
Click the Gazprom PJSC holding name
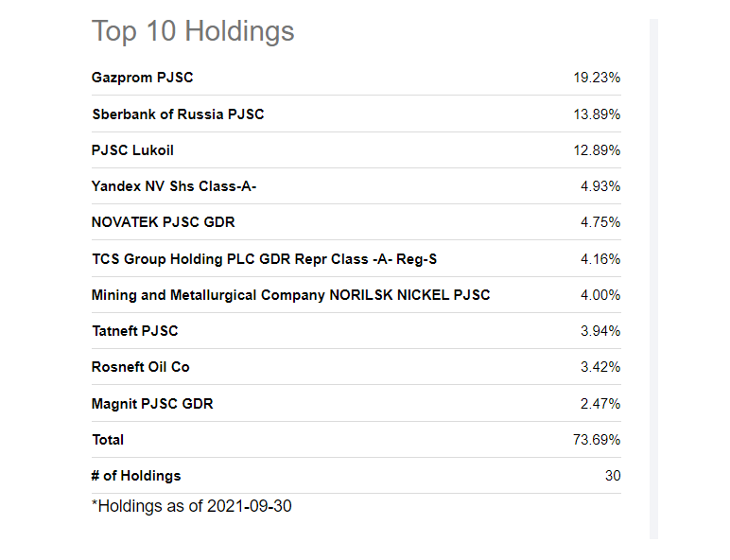point(142,78)
